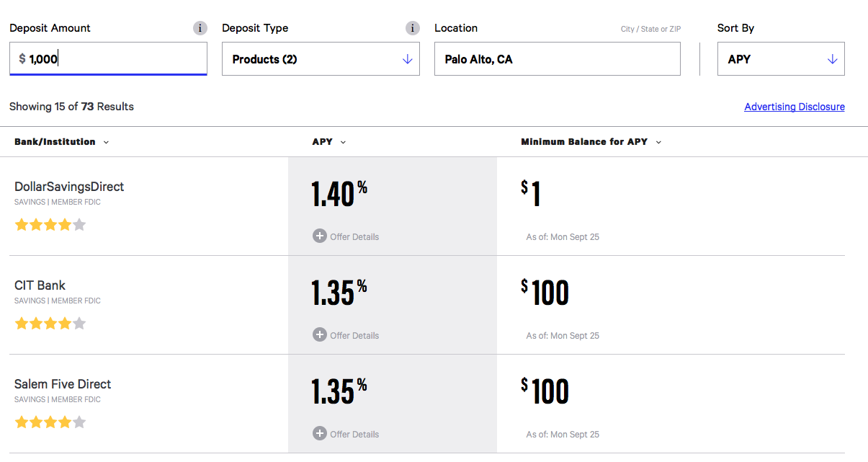Click 1.40% APY for DollarSavingsDirect

pyautogui.click(x=339, y=194)
